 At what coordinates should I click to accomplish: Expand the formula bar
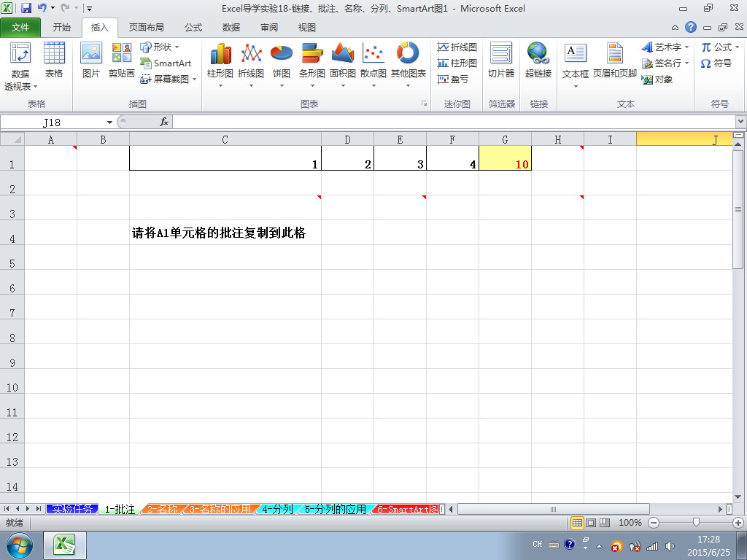tap(741, 122)
